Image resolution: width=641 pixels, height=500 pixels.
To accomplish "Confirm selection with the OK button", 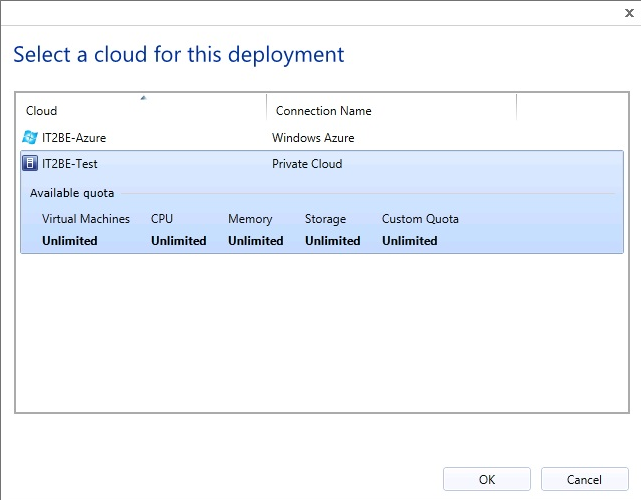I will (x=487, y=479).
